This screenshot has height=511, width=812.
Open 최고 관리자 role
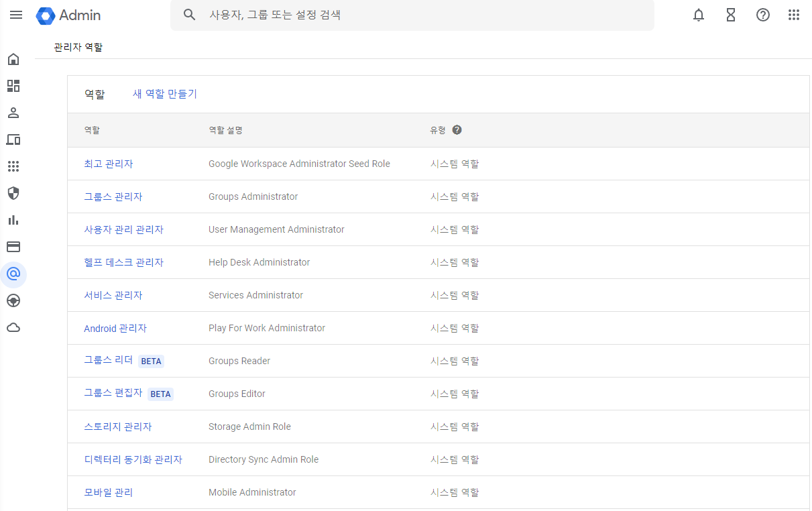(x=109, y=164)
